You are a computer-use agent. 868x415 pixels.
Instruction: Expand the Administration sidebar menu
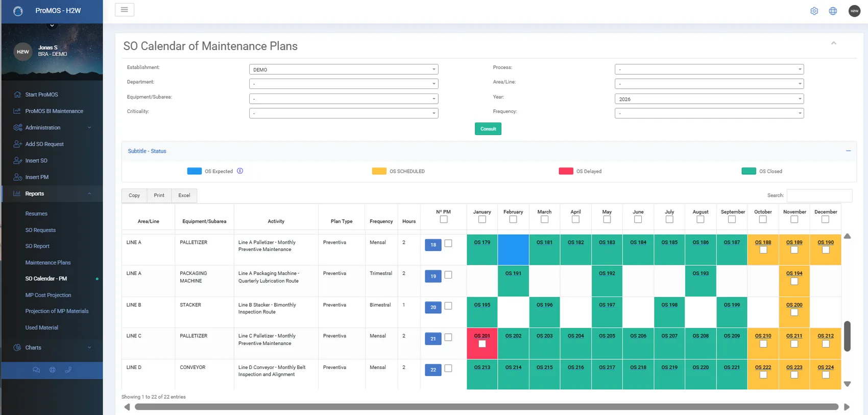(x=52, y=128)
